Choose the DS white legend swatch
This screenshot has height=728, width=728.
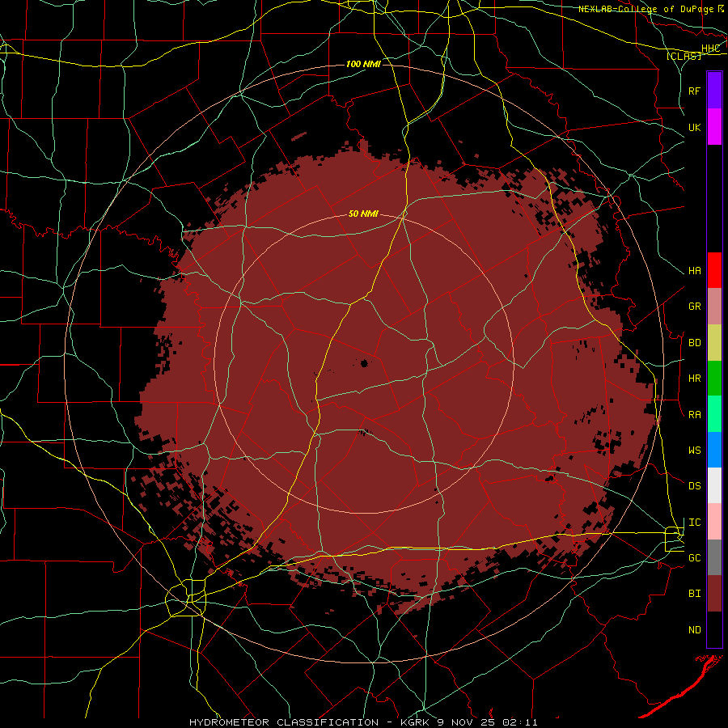point(714,485)
